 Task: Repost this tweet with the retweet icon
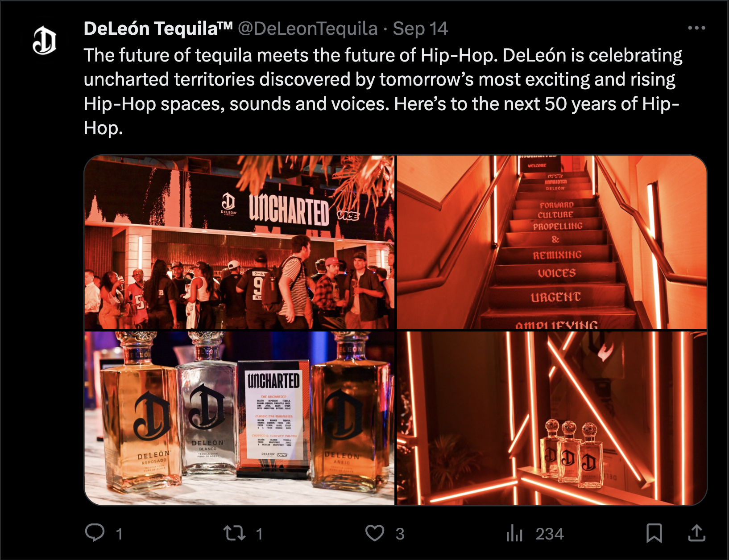pyautogui.click(x=234, y=533)
